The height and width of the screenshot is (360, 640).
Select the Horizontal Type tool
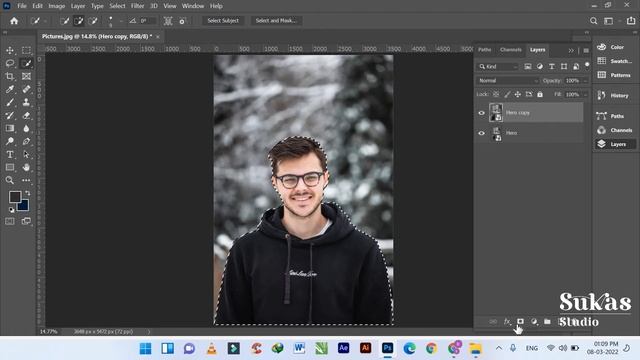coord(10,154)
